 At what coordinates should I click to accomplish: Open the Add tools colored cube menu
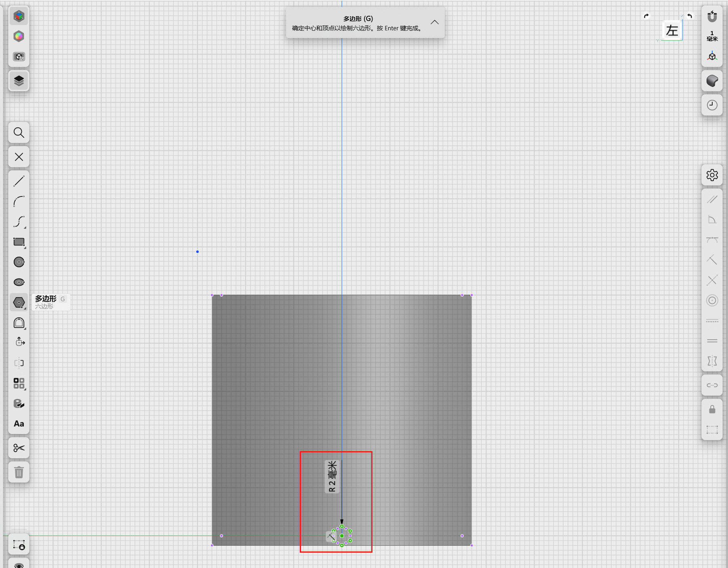click(x=19, y=16)
